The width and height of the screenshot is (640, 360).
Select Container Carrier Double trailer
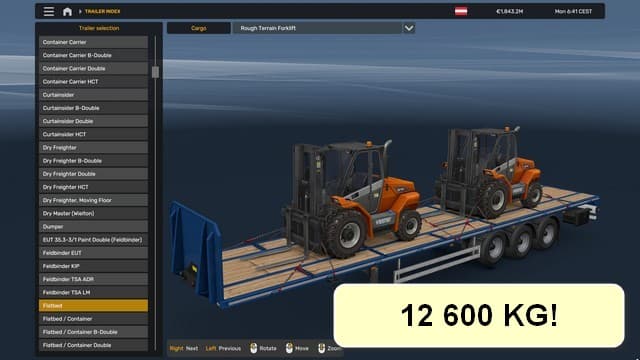[x=93, y=69]
